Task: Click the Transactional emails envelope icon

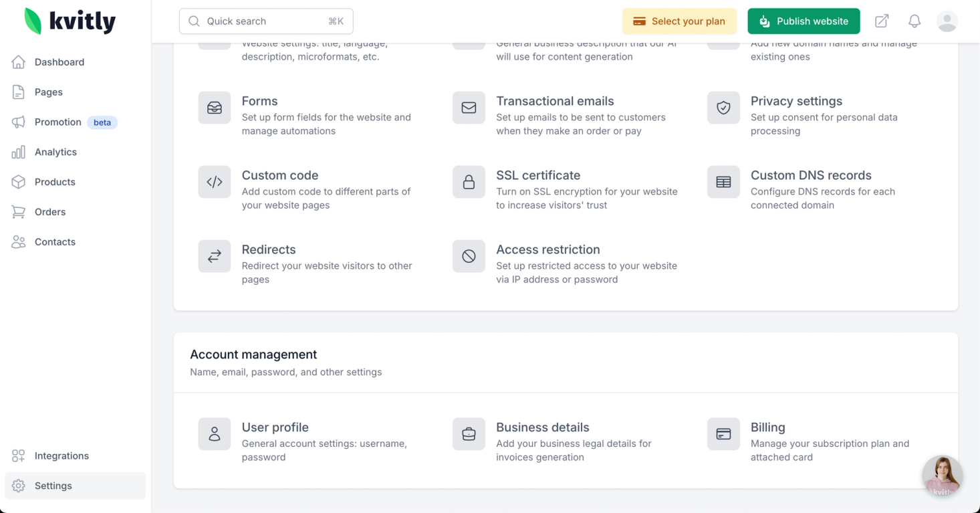Action: pos(469,108)
